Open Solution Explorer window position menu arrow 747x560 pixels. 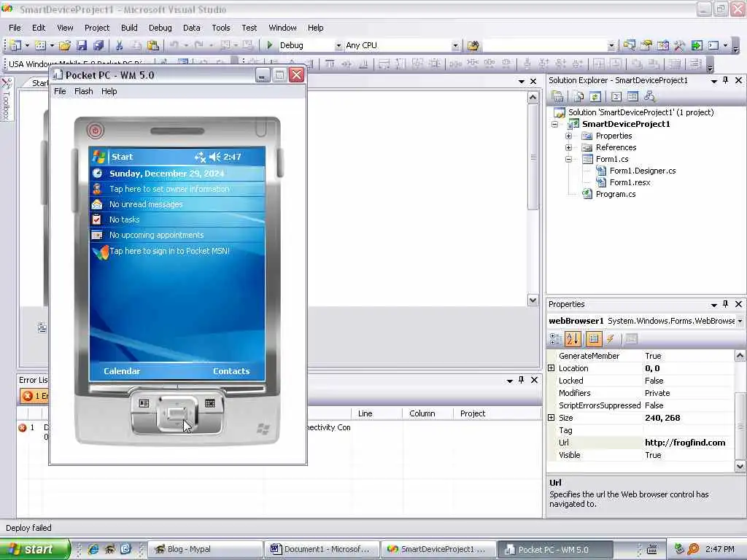[x=714, y=81]
